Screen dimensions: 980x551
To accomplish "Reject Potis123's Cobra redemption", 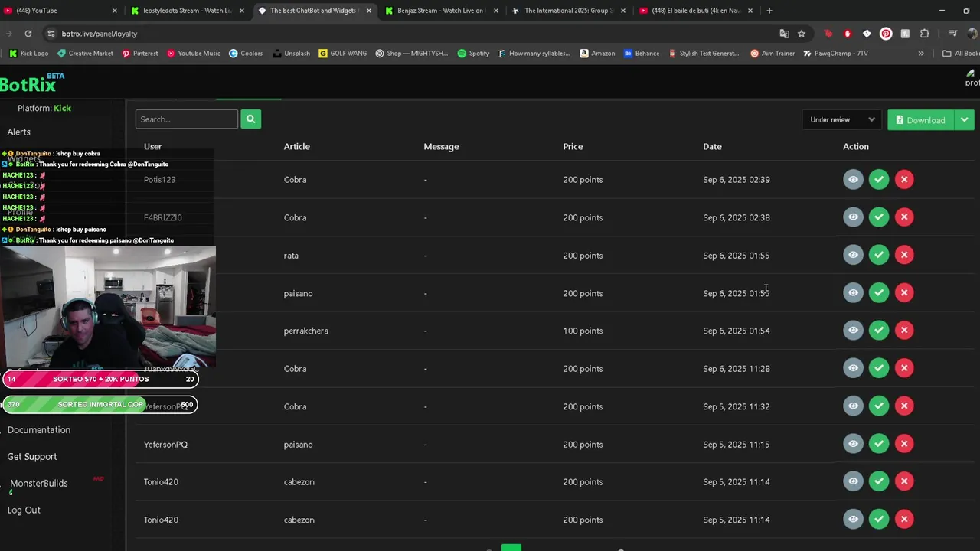I will click(x=904, y=179).
